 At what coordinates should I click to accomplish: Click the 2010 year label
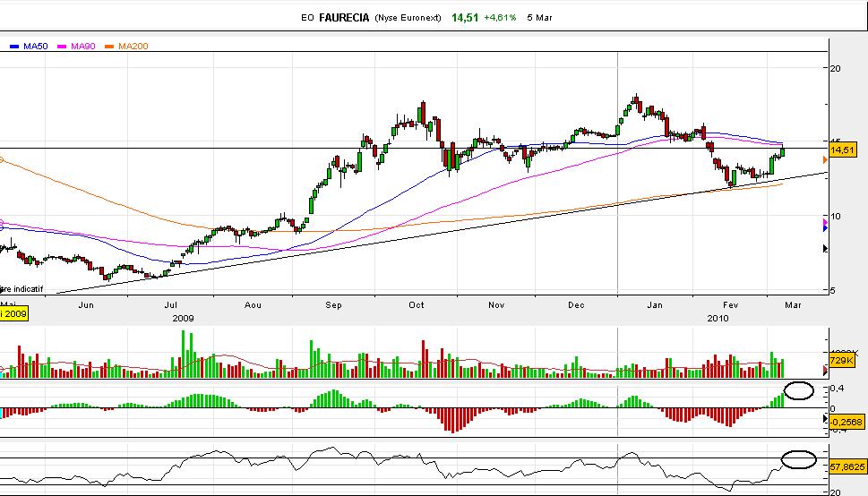pyautogui.click(x=718, y=319)
